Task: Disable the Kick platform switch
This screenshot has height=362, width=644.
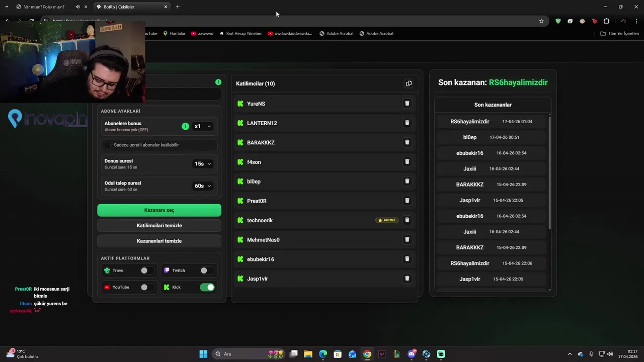Action: (207, 287)
